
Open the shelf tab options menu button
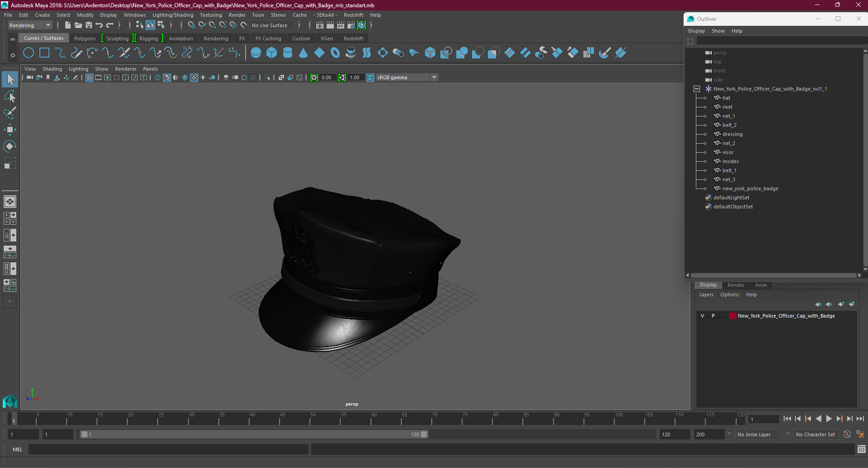click(13, 39)
